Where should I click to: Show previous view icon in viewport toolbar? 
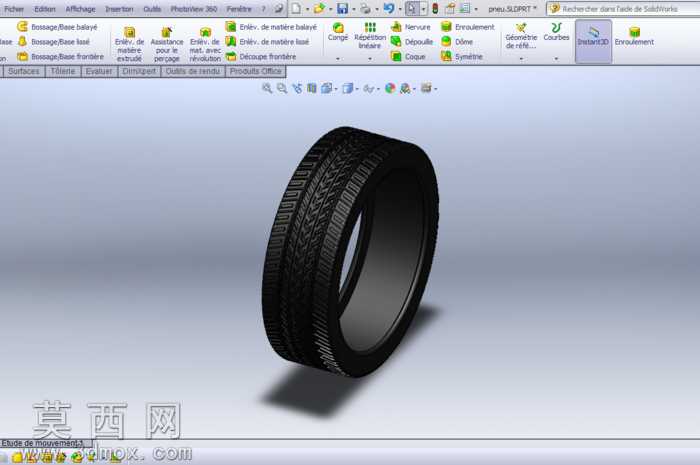(x=297, y=88)
